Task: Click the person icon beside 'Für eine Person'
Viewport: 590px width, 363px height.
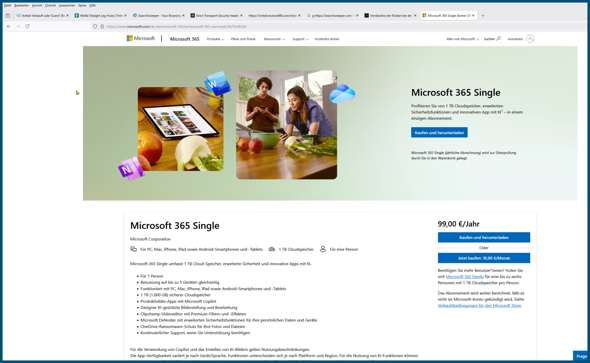Action: tap(323, 249)
